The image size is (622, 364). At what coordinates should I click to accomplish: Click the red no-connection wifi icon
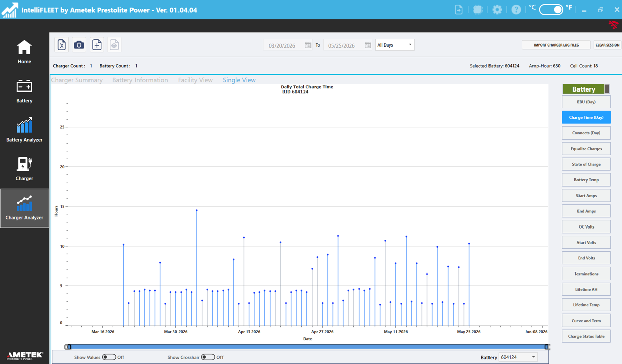(614, 25)
